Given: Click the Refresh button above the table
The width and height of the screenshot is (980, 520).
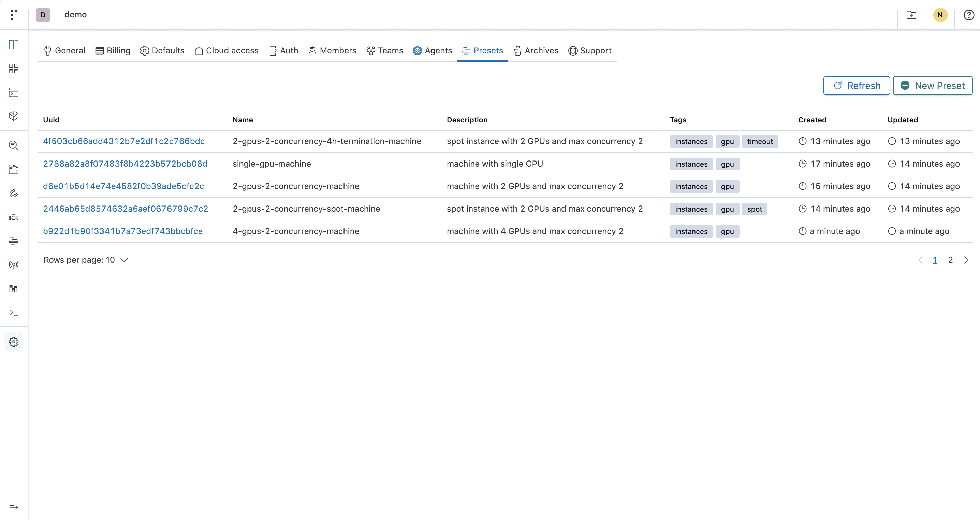Looking at the screenshot, I should 857,86.
